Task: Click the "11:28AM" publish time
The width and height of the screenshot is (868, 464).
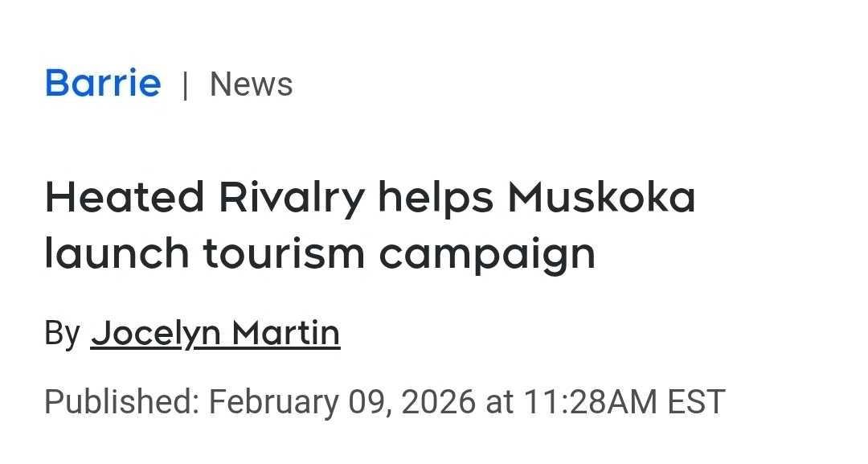Action: coord(590,401)
